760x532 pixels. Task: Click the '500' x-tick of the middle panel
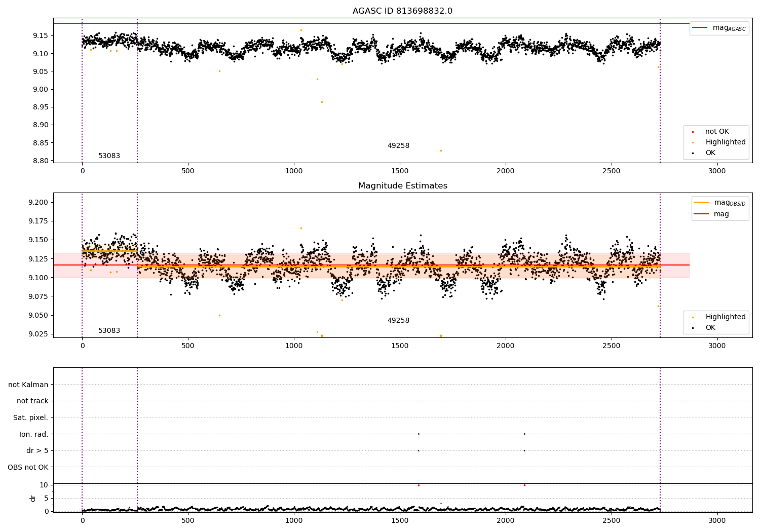188,346
